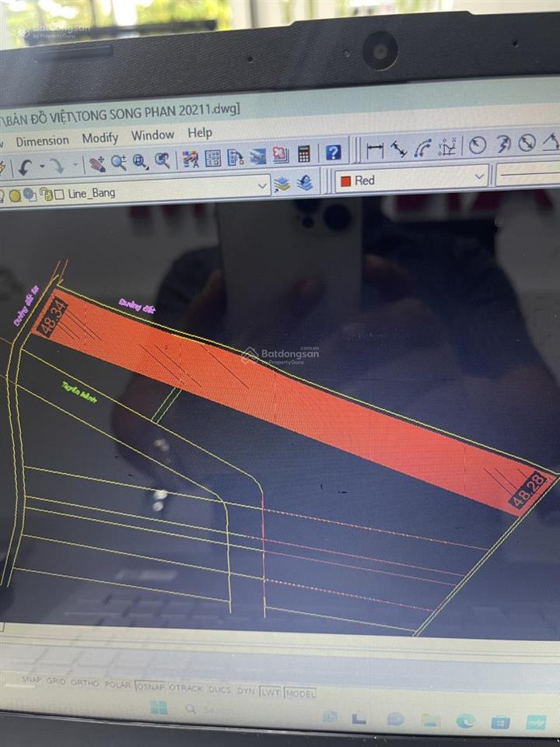Toggle OSNAP in status bar
The height and width of the screenshot is (747, 560).
click(150, 686)
